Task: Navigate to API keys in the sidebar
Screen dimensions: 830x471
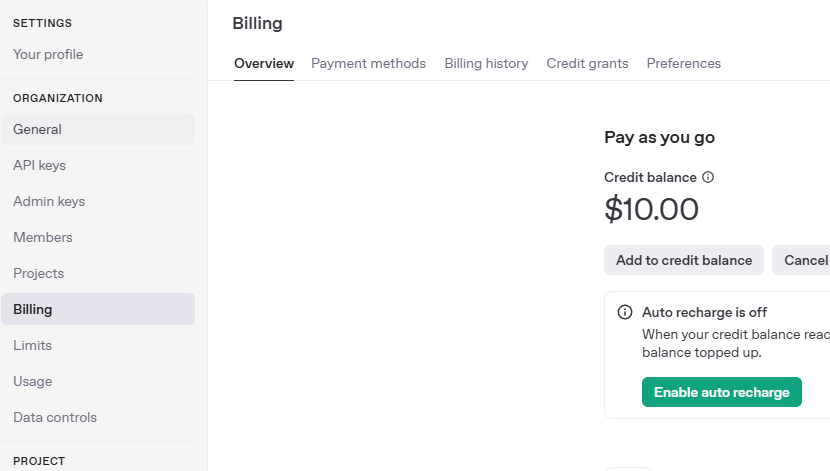Action: (39, 165)
